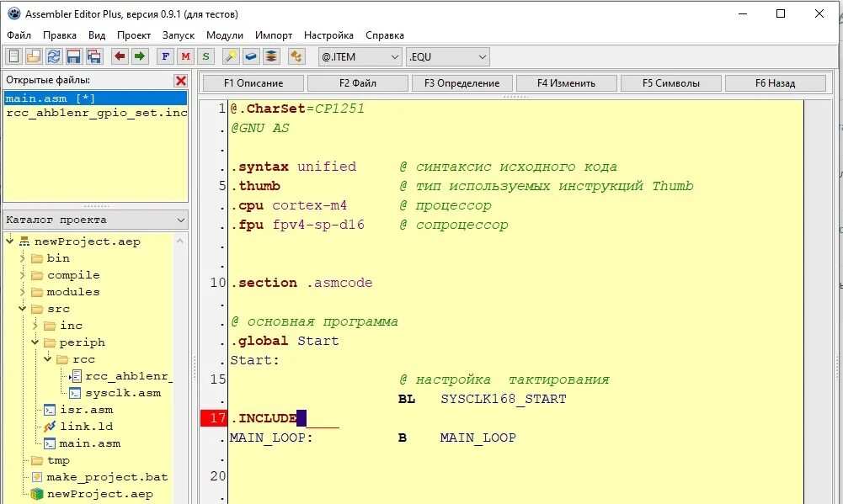
Task: Expand the inc folder
Action: pos(35,326)
